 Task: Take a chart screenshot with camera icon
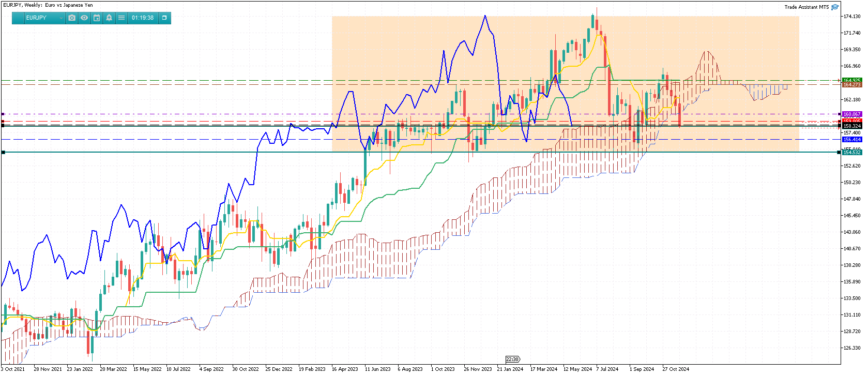[72, 18]
